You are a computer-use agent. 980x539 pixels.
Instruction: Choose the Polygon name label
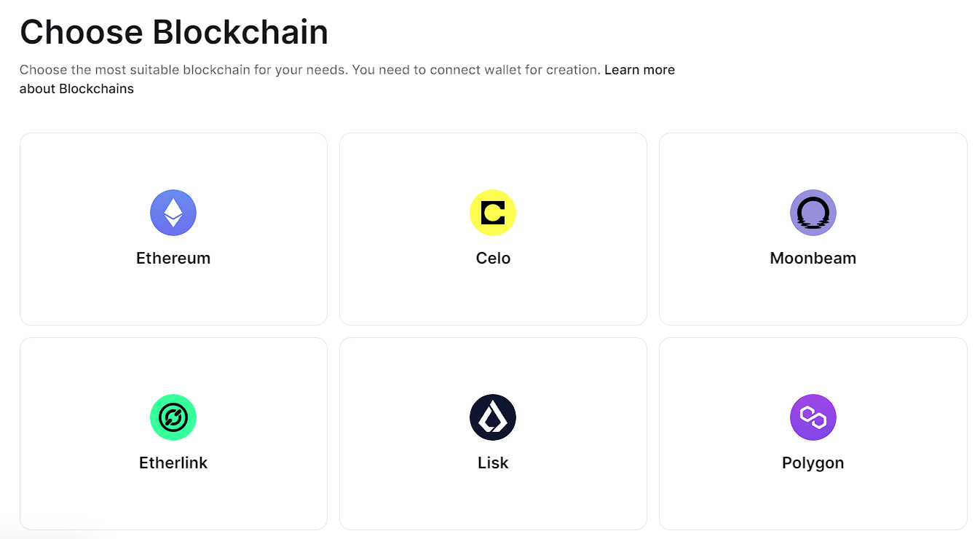[x=813, y=463]
